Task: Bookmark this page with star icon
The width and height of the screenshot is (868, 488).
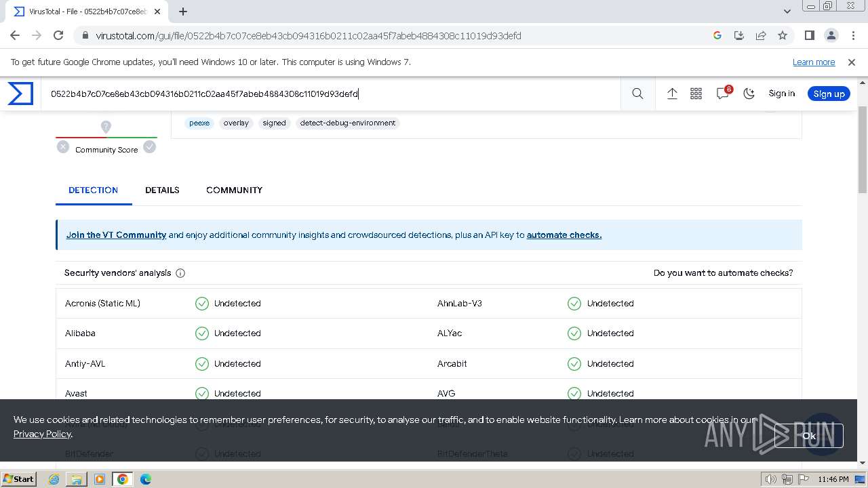Action: pos(783,35)
